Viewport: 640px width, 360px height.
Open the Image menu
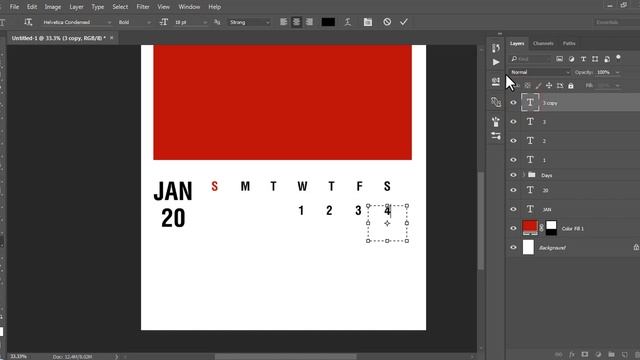(53, 7)
